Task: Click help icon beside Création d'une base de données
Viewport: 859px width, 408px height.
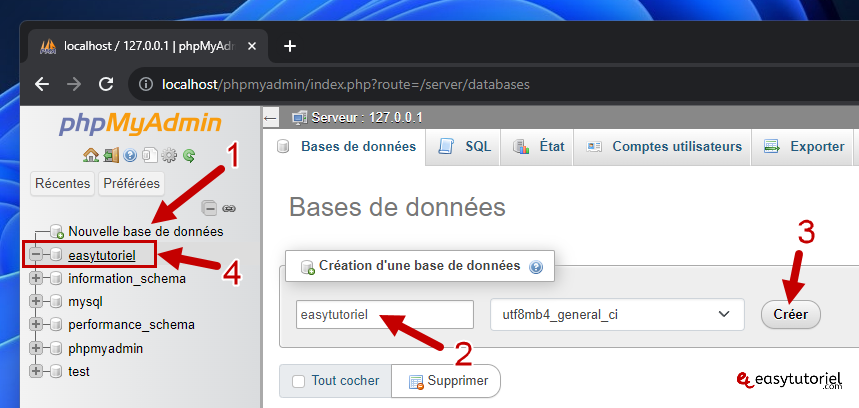Action: [536, 267]
